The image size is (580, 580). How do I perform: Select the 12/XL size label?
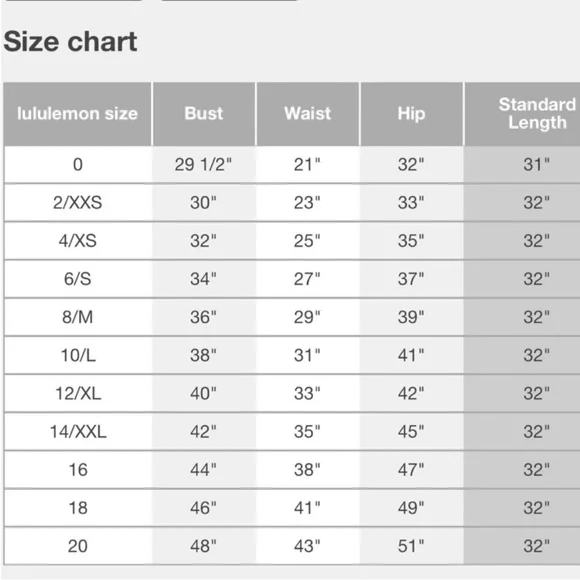point(78,393)
